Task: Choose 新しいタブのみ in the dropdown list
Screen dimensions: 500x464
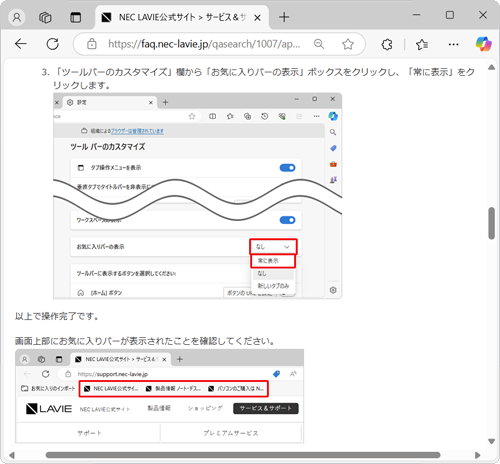Action: point(273,286)
